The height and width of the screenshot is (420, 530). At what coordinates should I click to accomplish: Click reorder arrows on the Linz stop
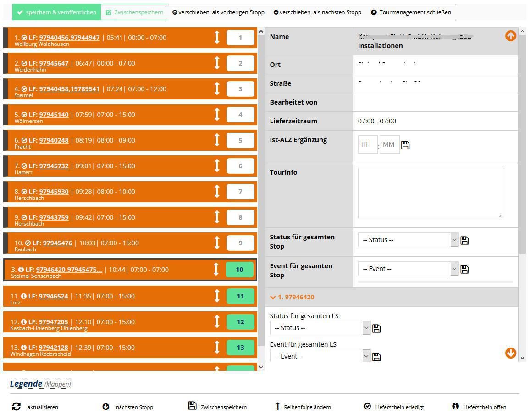[217, 296]
